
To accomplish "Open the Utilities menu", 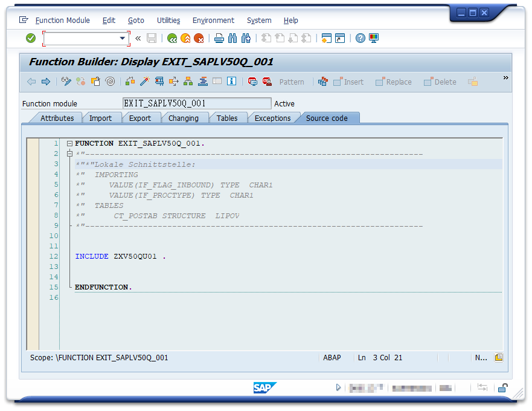I will [168, 21].
